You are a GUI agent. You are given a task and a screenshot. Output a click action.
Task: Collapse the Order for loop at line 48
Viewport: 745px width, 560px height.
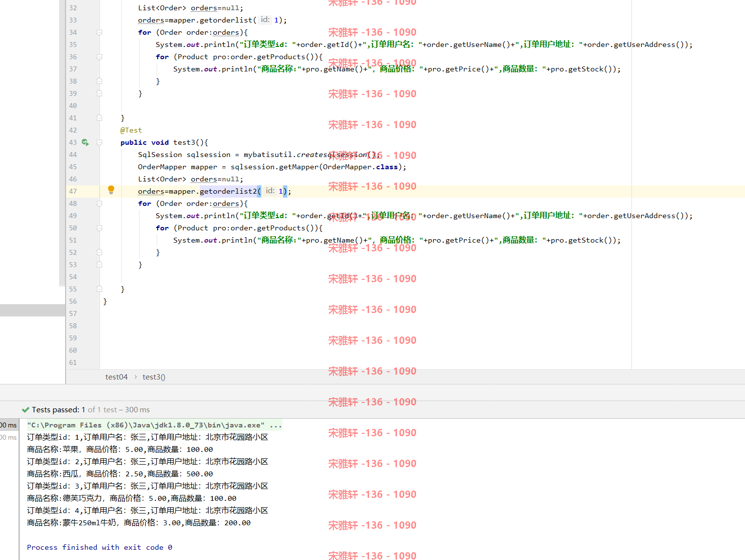[x=99, y=203]
